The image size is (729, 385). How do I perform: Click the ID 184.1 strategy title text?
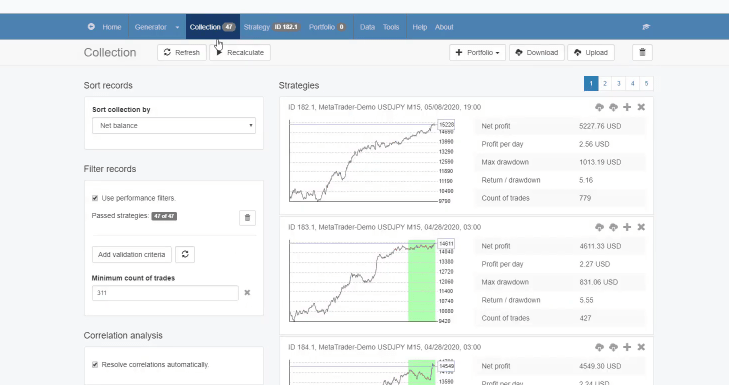click(384, 347)
